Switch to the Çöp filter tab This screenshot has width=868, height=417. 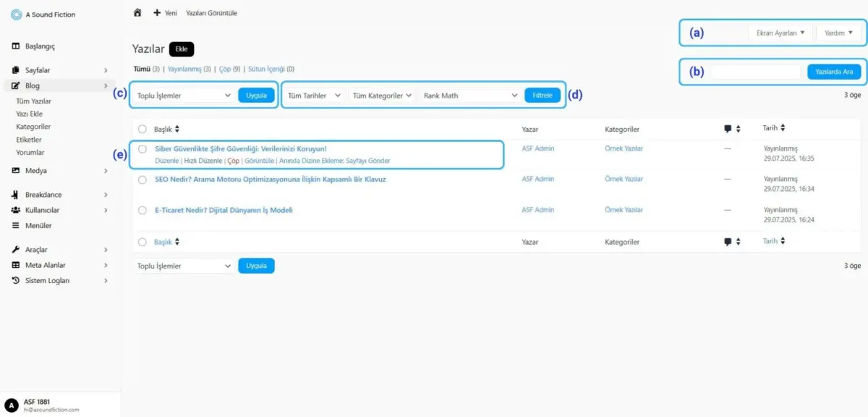point(224,69)
